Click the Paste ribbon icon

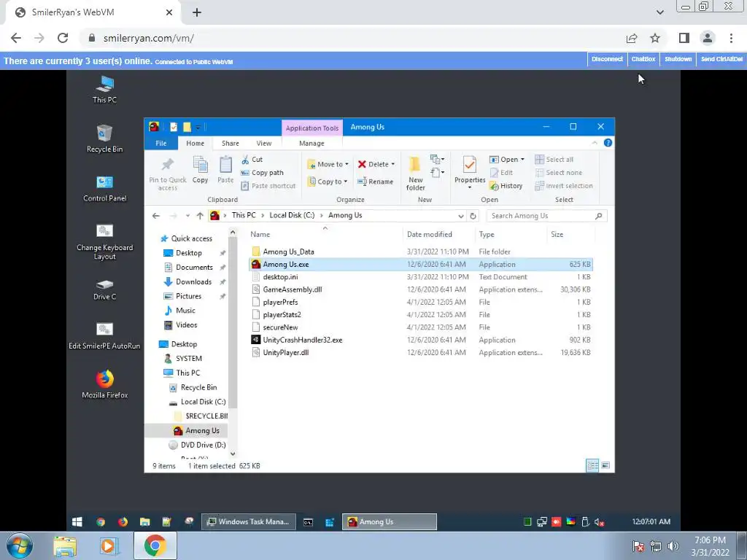(225, 170)
